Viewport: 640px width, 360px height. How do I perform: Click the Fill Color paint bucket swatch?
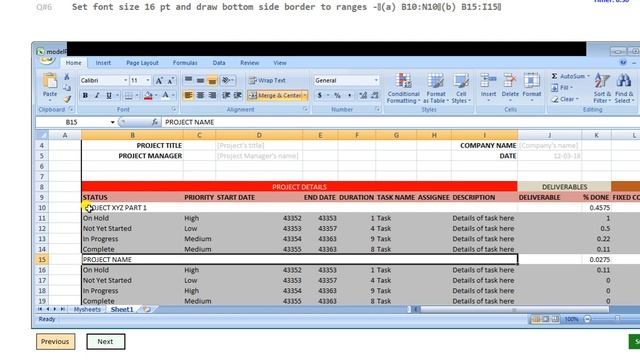click(148, 96)
